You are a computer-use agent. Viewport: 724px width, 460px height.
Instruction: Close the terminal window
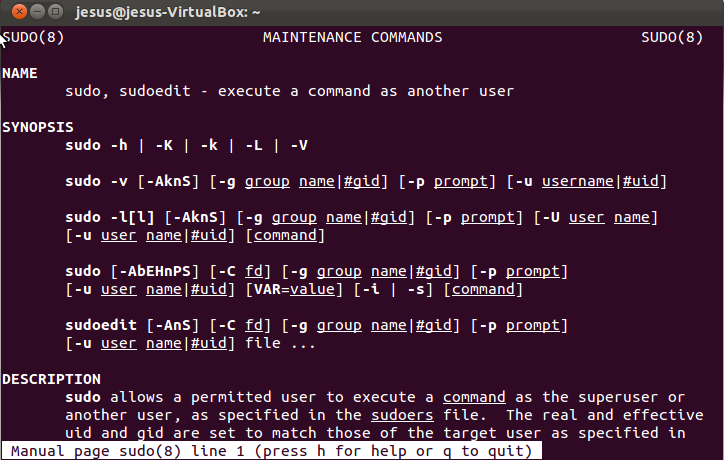pos(13,12)
